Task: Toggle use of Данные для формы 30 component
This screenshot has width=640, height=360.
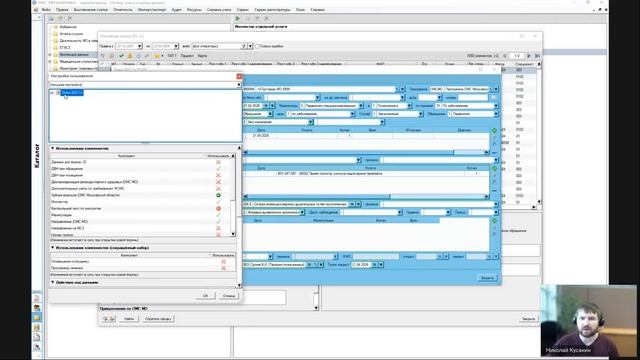Action: [218, 162]
